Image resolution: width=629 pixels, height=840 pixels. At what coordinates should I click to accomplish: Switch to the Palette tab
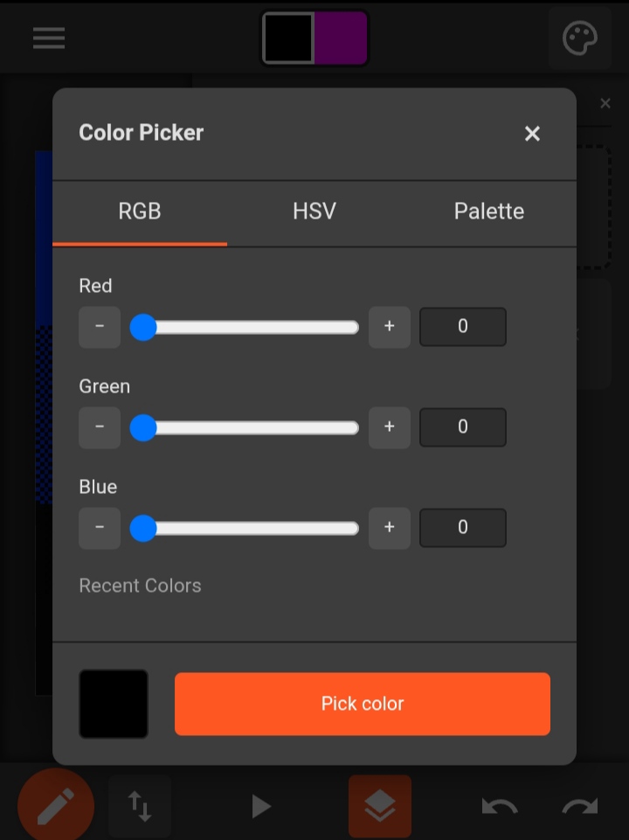[x=489, y=212]
